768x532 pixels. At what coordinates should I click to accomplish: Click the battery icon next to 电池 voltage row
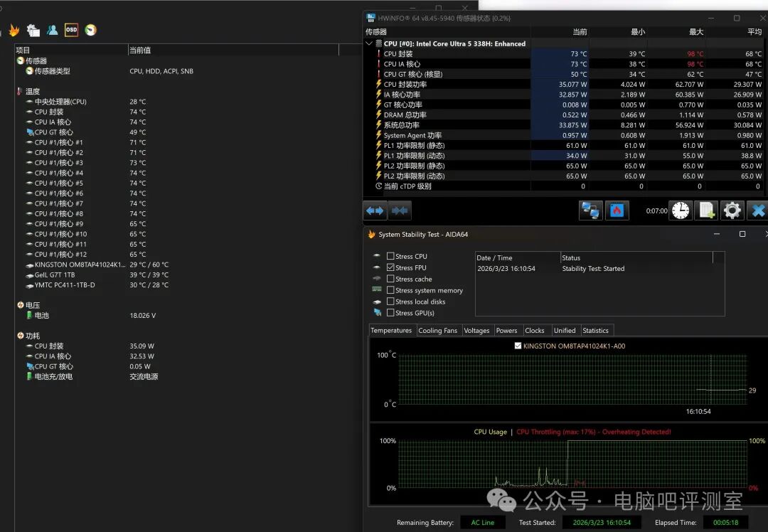coord(29,316)
